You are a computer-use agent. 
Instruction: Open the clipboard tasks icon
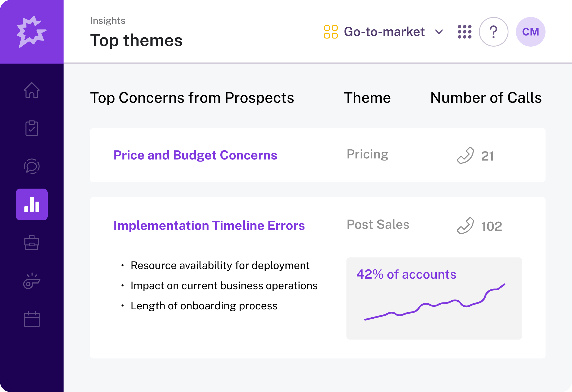pyautogui.click(x=32, y=128)
